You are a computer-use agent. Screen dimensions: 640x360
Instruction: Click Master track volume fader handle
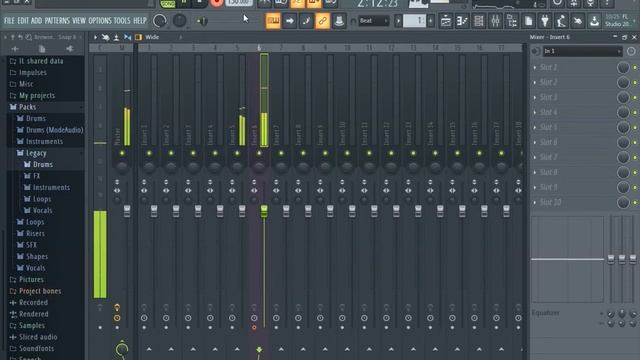tap(127, 211)
